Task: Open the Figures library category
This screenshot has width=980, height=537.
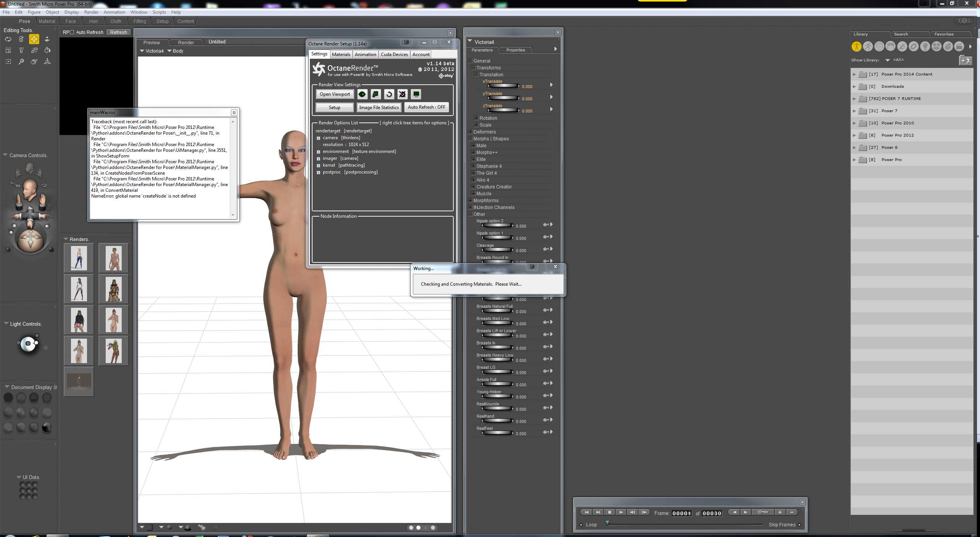Action: [x=856, y=47]
